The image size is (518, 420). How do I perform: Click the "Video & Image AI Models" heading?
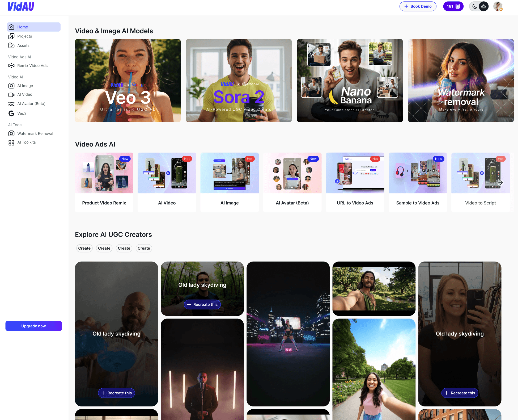click(x=114, y=31)
